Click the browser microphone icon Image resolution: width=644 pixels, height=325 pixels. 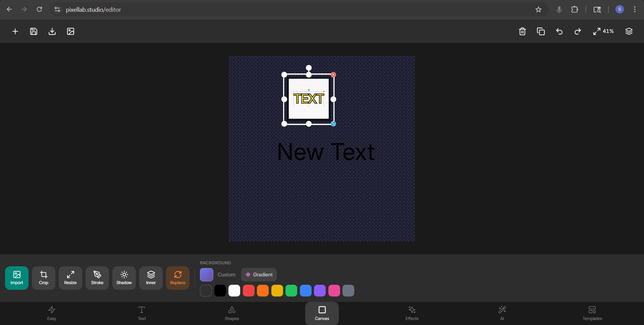(x=559, y=9)
